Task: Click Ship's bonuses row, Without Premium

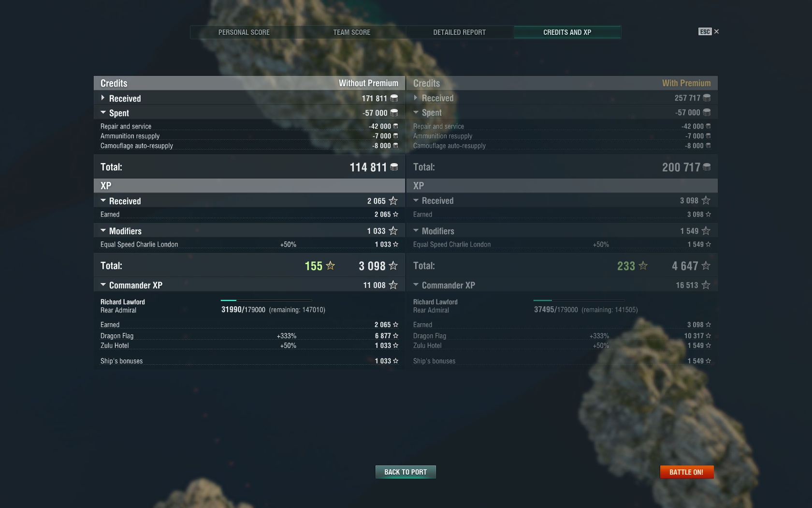Action: pos(249,361)
